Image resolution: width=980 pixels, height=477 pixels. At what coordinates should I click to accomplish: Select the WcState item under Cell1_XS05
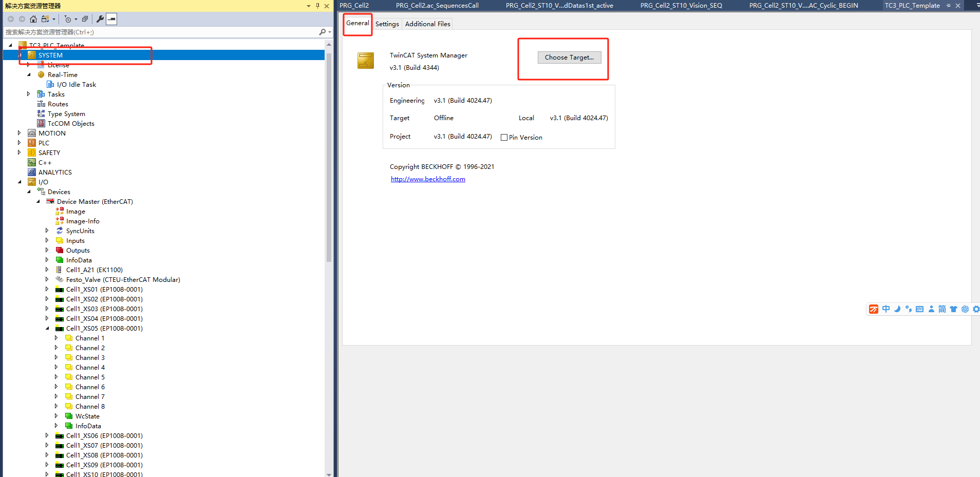pos(87,416)
